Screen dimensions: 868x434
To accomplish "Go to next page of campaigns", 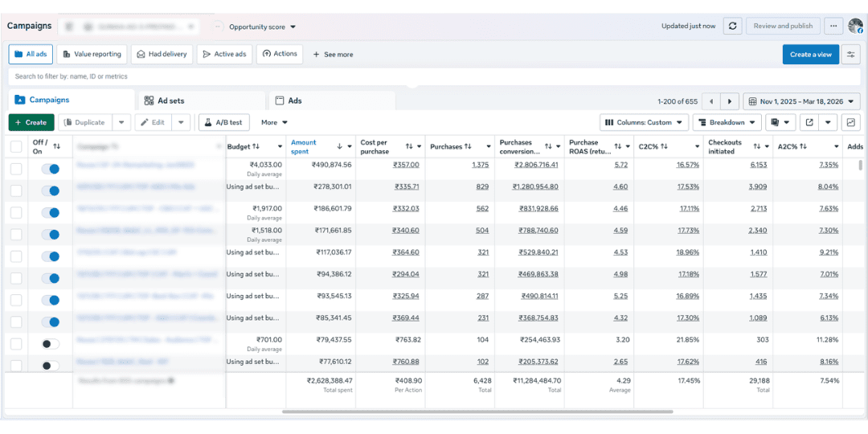I will click(730, 101).
